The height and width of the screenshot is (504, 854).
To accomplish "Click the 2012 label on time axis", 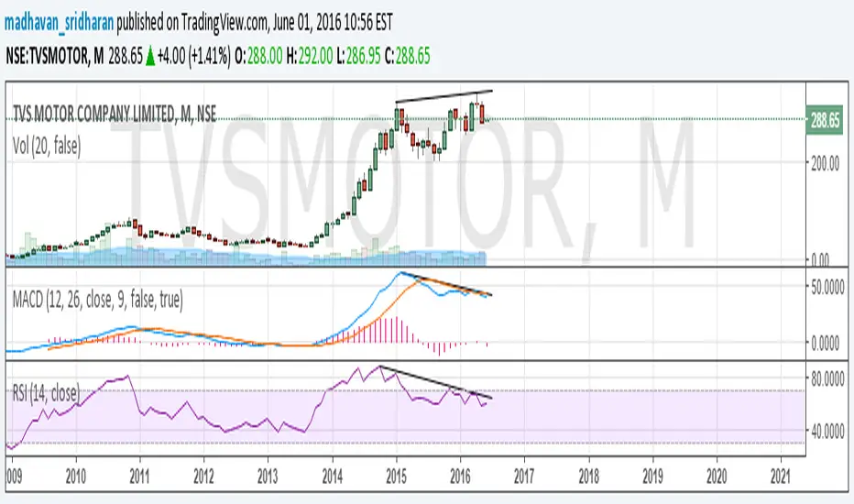I will coord(203,477).
